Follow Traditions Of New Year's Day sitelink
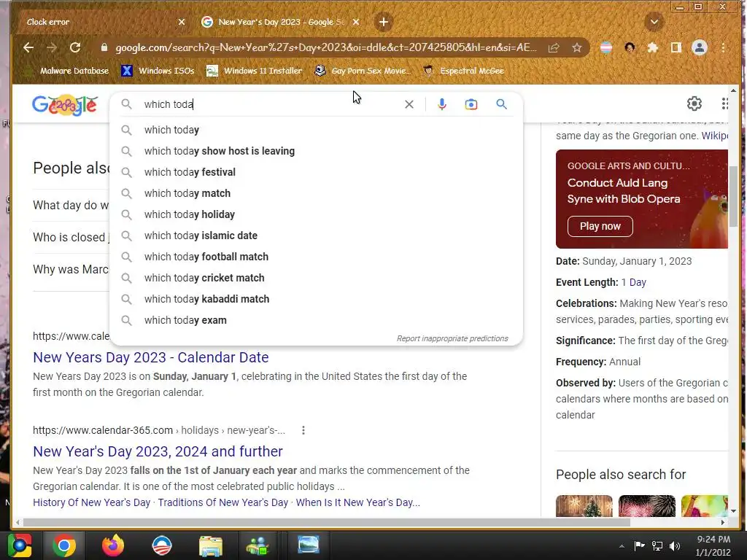The image size is (747, 560). tap(223, 502)
